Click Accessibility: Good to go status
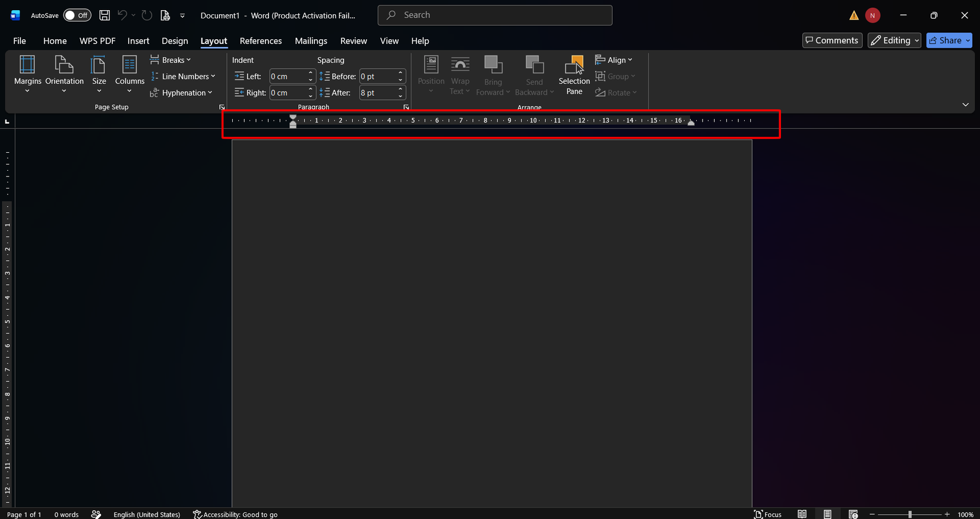 (x=235, y=514)
